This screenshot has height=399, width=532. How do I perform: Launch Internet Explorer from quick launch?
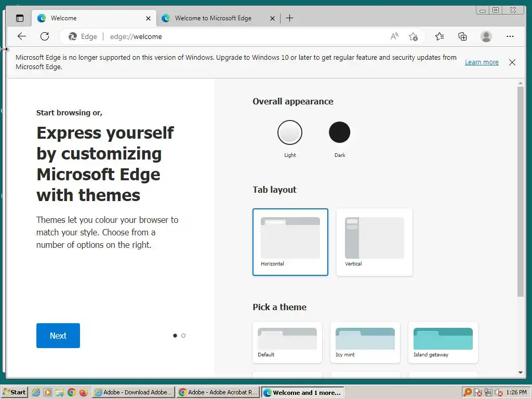[x=36, y=392]
